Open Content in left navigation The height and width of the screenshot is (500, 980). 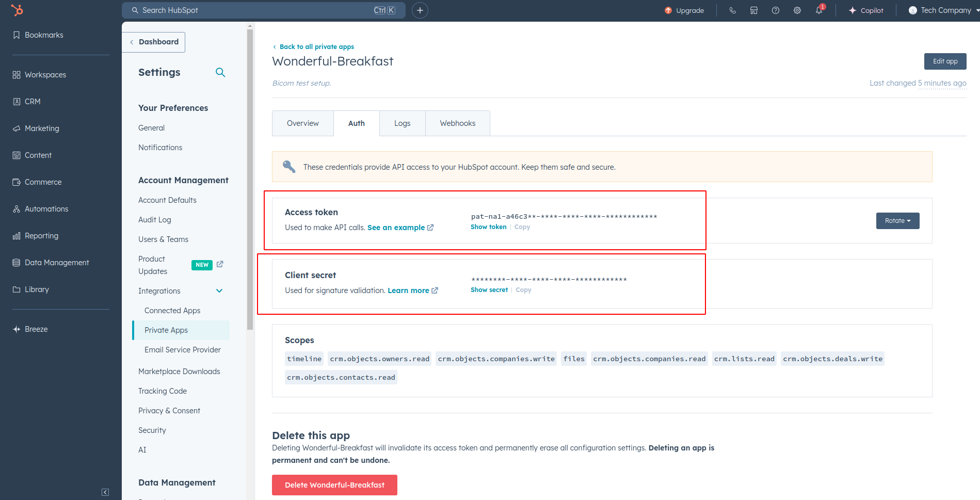[32, 155]
